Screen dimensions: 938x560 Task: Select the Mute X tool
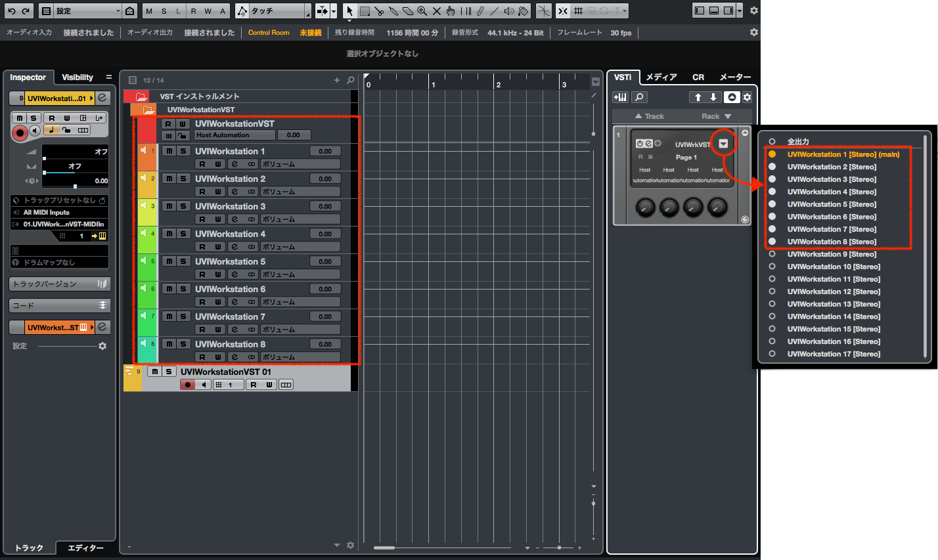click(x=436, y=11)
